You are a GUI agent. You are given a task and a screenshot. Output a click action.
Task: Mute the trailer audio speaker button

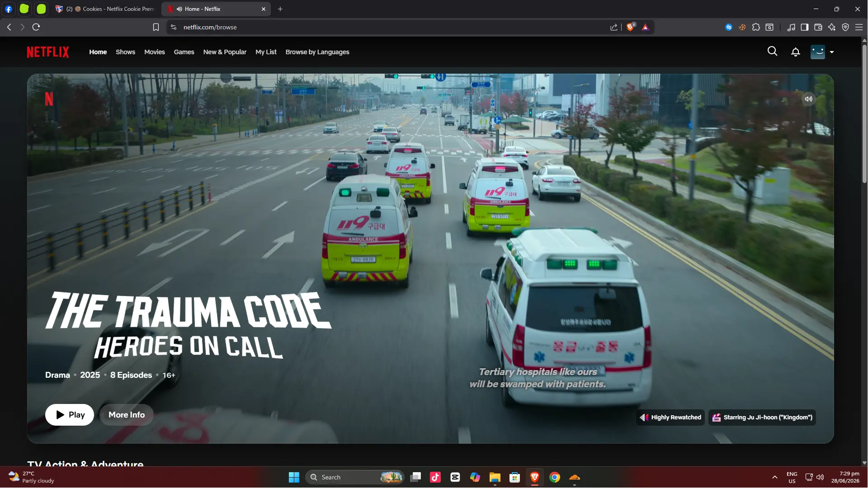(x=808, y=99)
